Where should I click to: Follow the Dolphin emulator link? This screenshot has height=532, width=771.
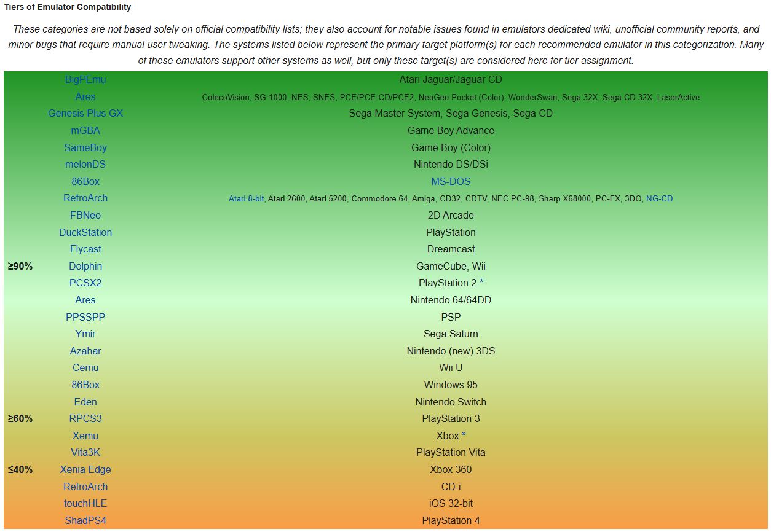pyautogui.click(x=85, y=266)
